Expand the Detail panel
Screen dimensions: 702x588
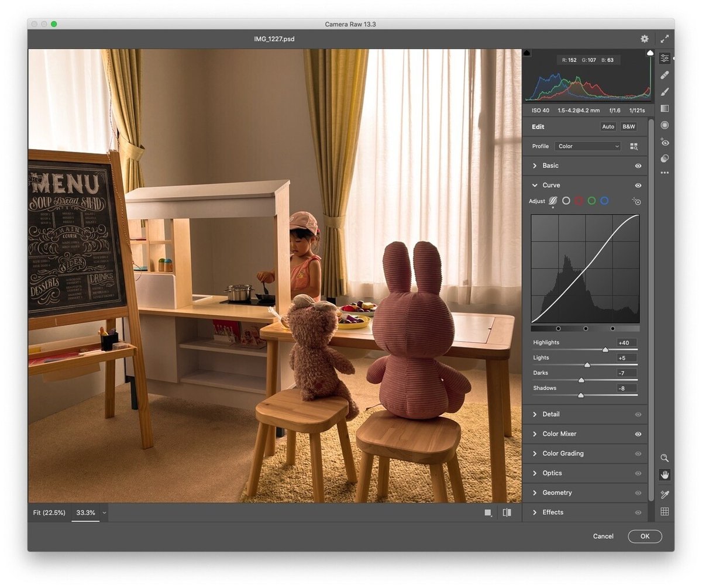[534, 414]
